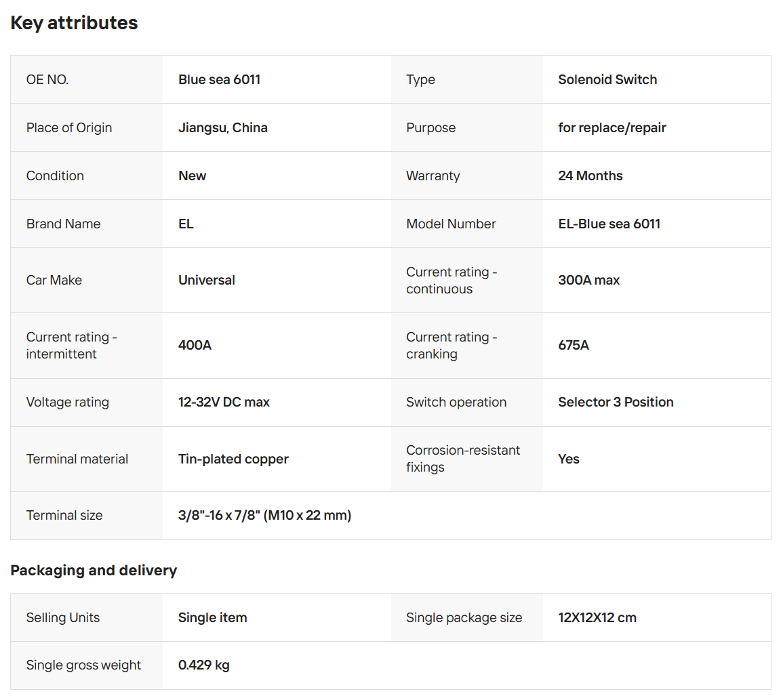781x700 pixels.
Task: Click the 0.429 kg gross weight value
Action: (203, 665)
